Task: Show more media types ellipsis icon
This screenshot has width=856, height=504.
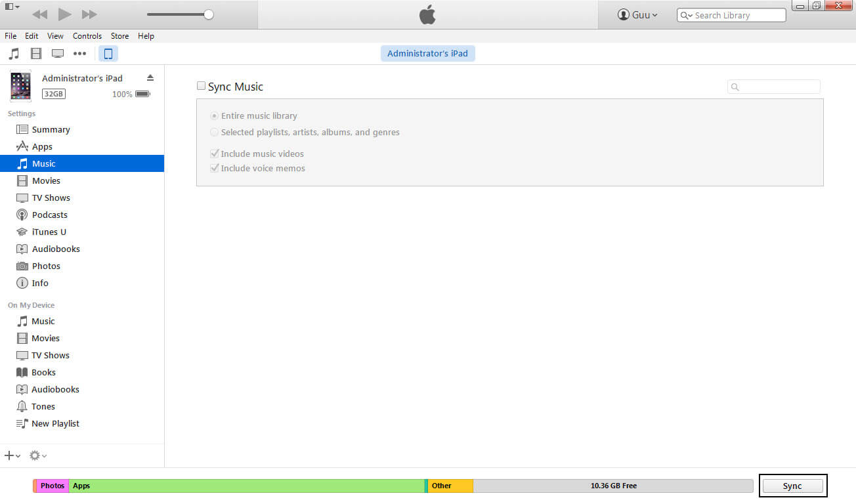Action: click(79, 54)
